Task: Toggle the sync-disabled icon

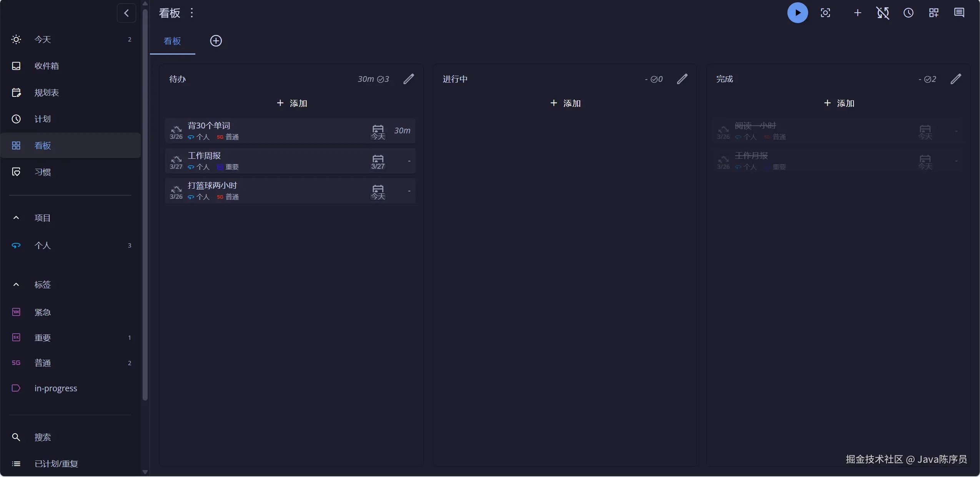Action: click(x=883, y=13)
